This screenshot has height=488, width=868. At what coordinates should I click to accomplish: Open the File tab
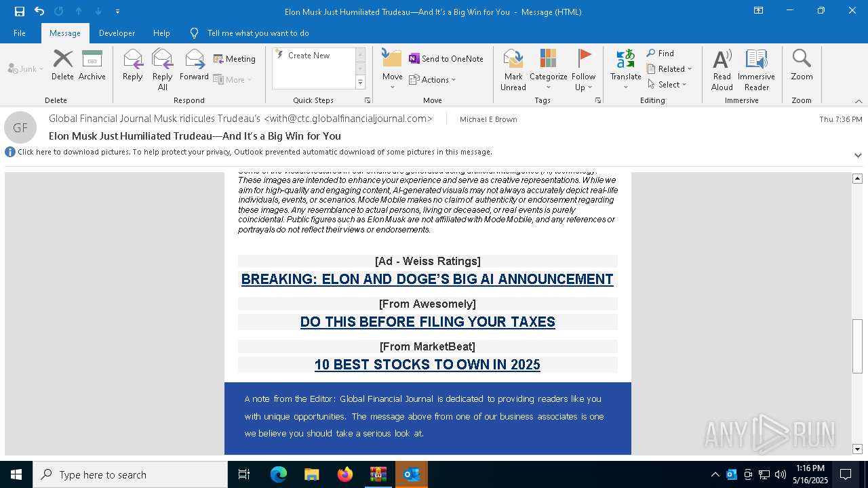click(20, 33)
